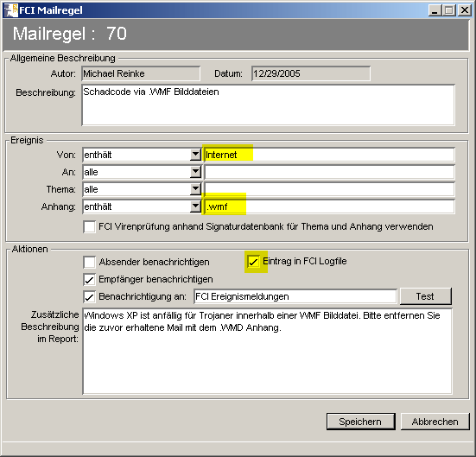Image resolution: width=476 pixels, height=457 pixels.
Task: Click the FCI Mailregel title bar icon
Action: 11,10
